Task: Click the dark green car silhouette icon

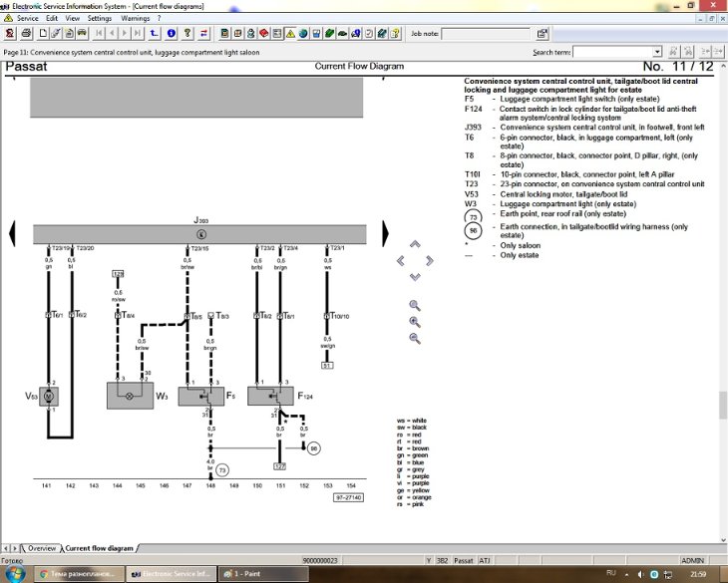Action: (x=342, y=34)
